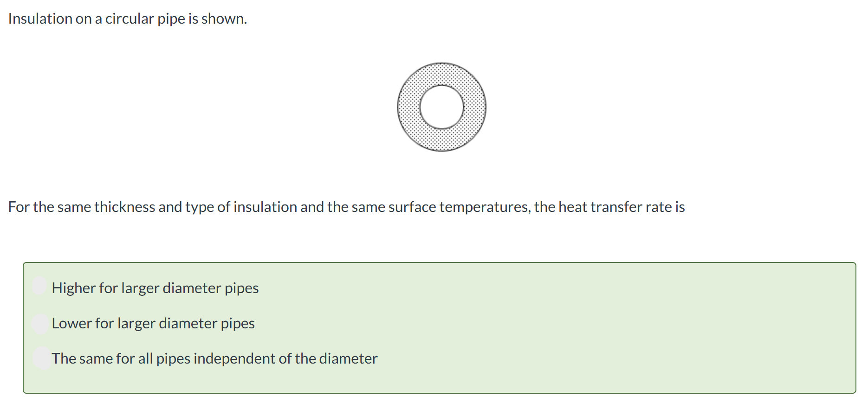The width and height of the screenshot is (868, 403).
Task: Click the 'Higher for larger diameter pipes' answer text
Action: (x=155, y=288)
